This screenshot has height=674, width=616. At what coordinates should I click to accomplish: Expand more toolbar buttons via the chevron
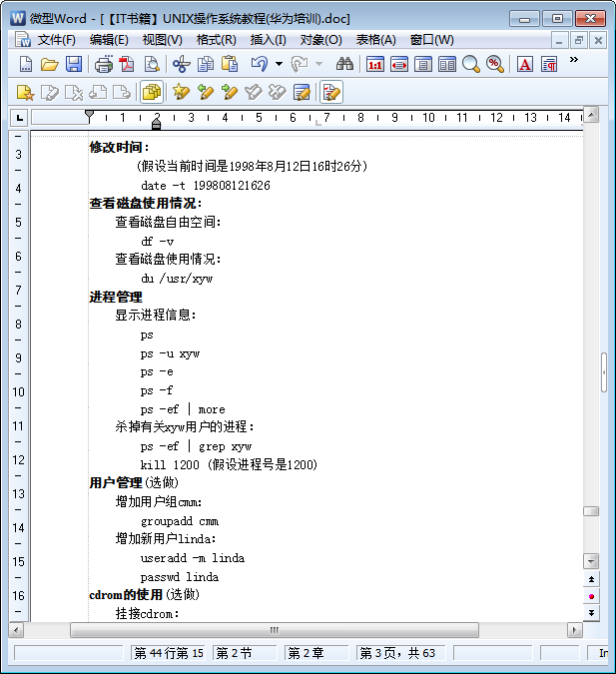(574, 60)
